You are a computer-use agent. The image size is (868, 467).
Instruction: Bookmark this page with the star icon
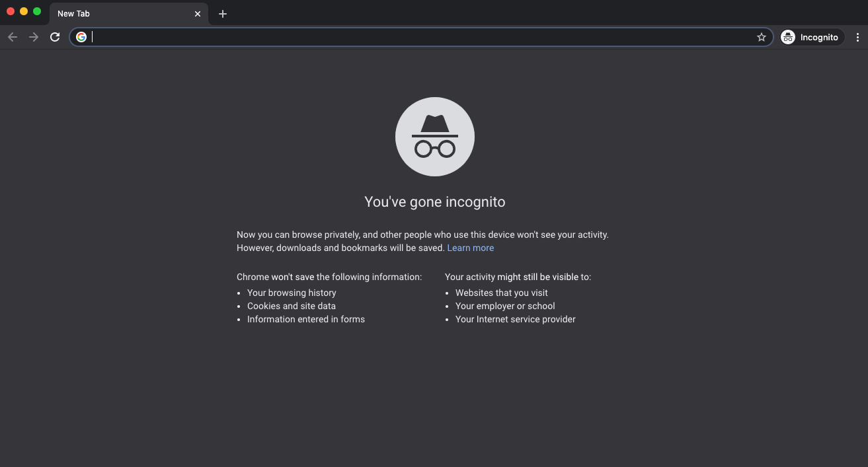pyautogui.click(x=761, y=37)
